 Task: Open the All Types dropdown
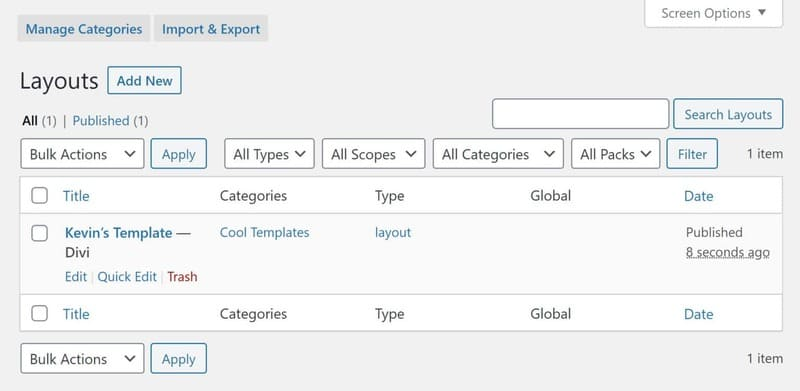coord(269,154)
